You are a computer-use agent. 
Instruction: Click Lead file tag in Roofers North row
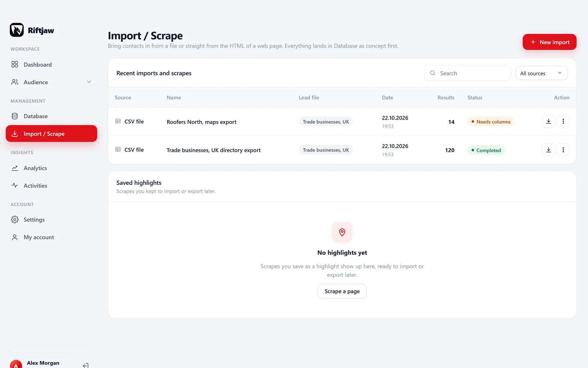(x=326, y=122)
